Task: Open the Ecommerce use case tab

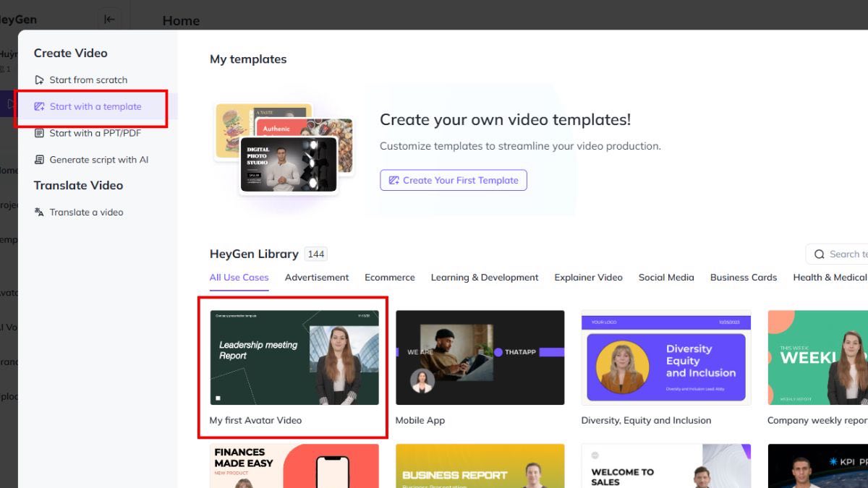Action: pos(390,277)
